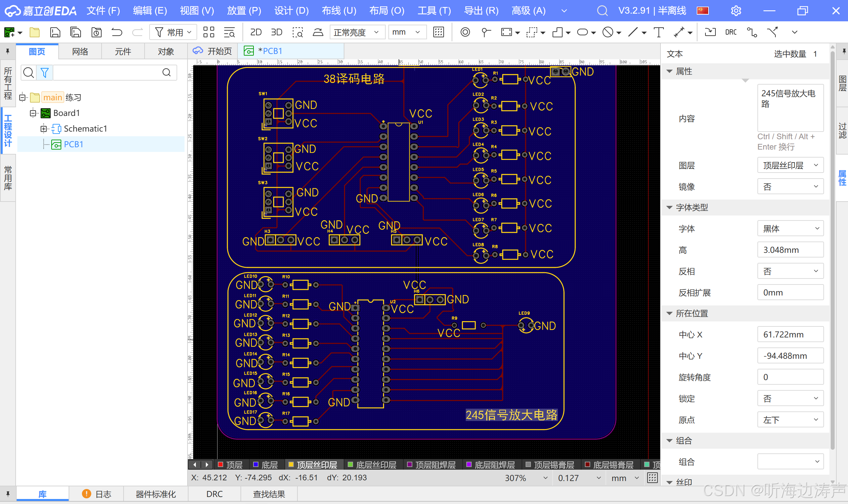Open the settings gear icon
Screen dimensions: 848x504
736,11
